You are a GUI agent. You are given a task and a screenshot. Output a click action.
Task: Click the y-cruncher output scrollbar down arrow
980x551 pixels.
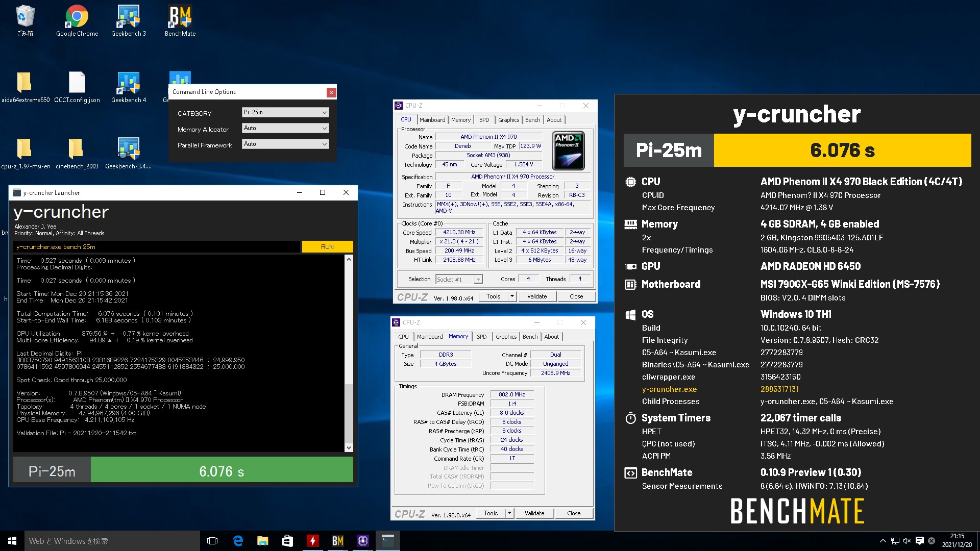349,448
